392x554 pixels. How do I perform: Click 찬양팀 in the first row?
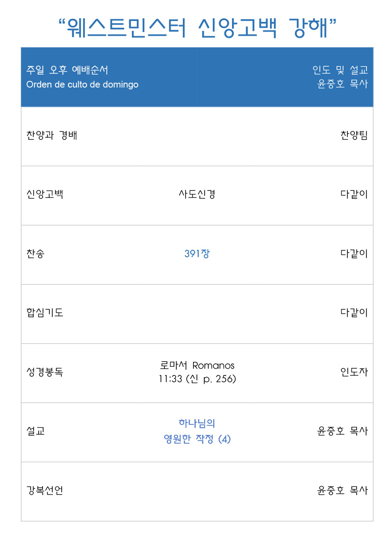354,135
